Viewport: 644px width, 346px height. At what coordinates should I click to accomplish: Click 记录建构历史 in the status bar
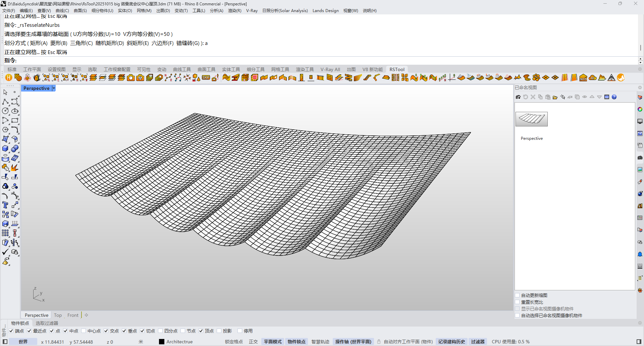tap(451, 342)
